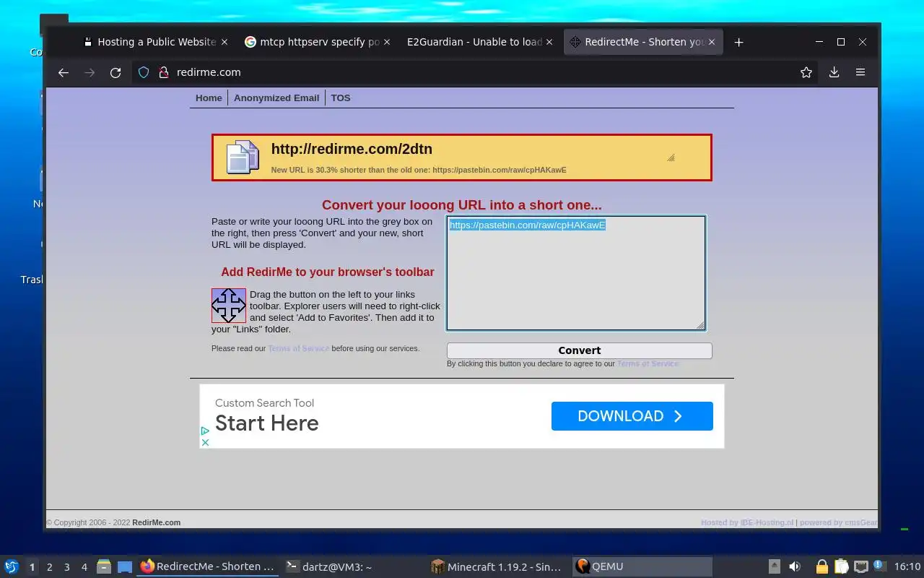Image resolution: width=924 pixels, height=578 pixels.
Task: Switch to Minecraft 1.19.2 in taskbar
Action: 497,566
